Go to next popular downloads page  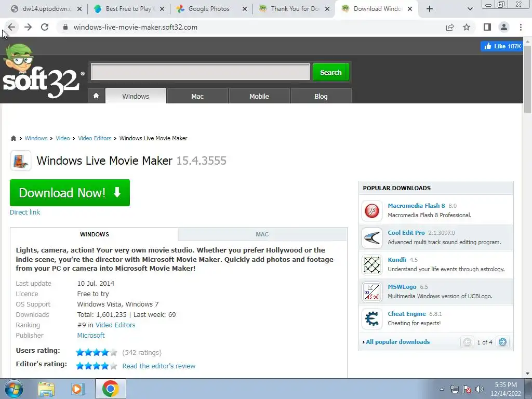[502, 342]
